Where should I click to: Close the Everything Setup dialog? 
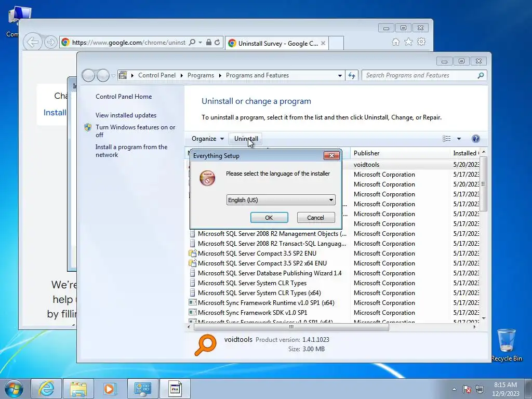click(331, 155)
